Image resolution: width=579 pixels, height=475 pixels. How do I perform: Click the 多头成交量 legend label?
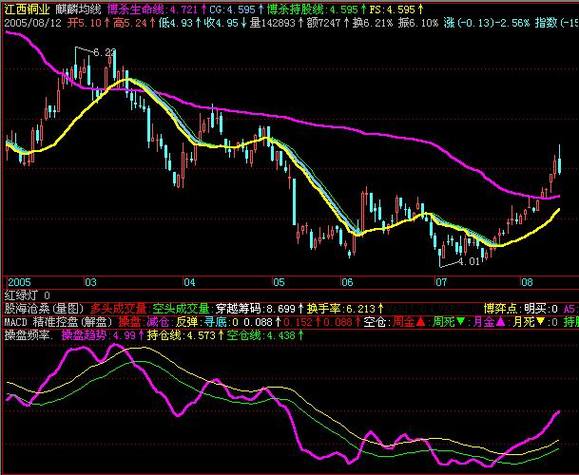click(x=119, y=308)
